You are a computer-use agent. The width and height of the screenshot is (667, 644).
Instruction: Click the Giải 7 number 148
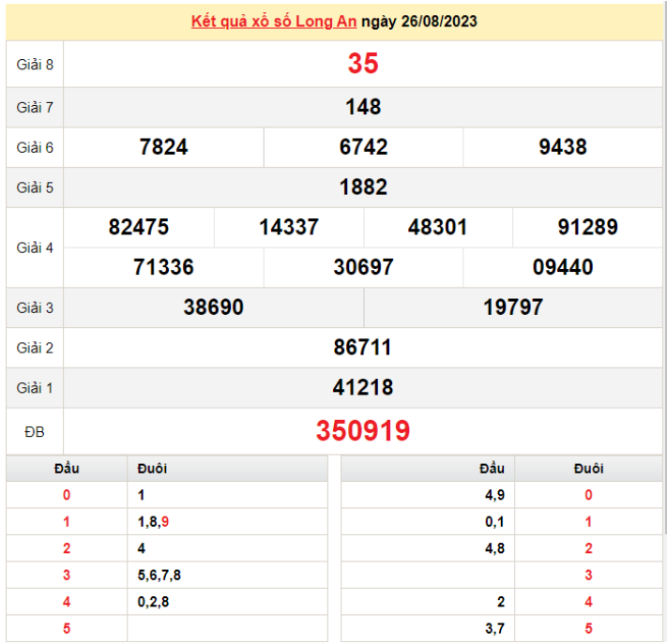pos(363,107)
